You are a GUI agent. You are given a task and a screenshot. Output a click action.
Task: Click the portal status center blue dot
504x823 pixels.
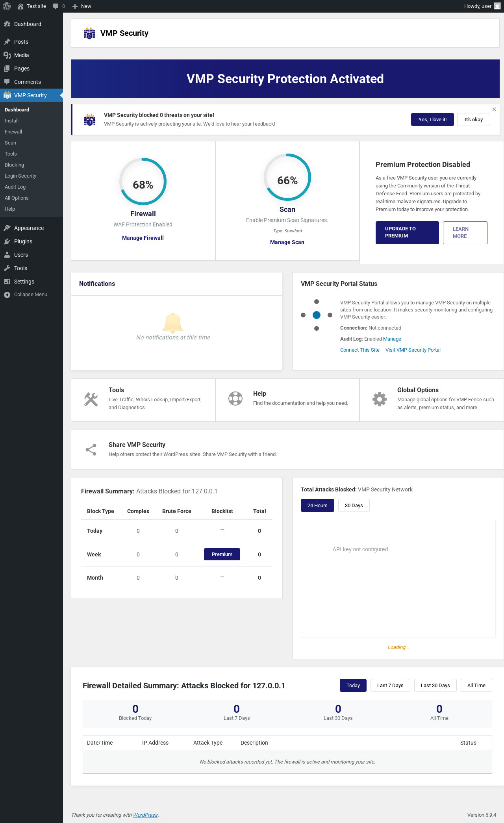(x=317, y=315)
